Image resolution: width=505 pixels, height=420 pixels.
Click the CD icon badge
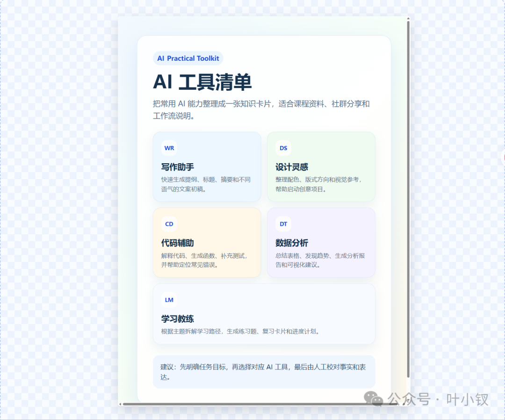(x=169, y=224)
